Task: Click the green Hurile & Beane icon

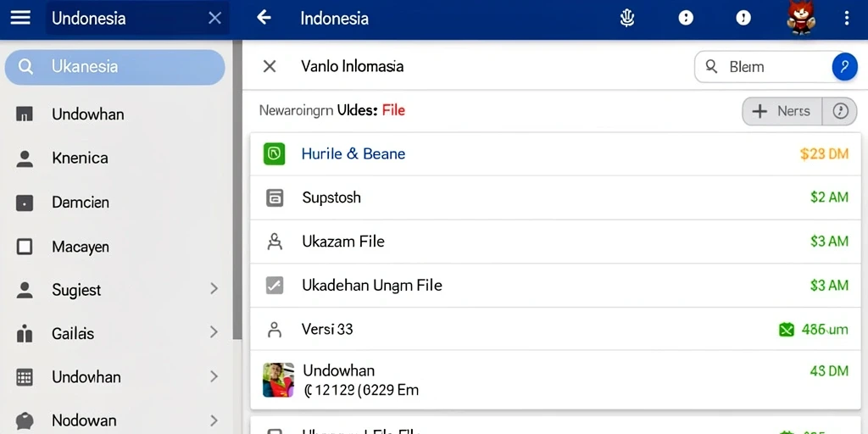Action: click(x=274, y=154)
